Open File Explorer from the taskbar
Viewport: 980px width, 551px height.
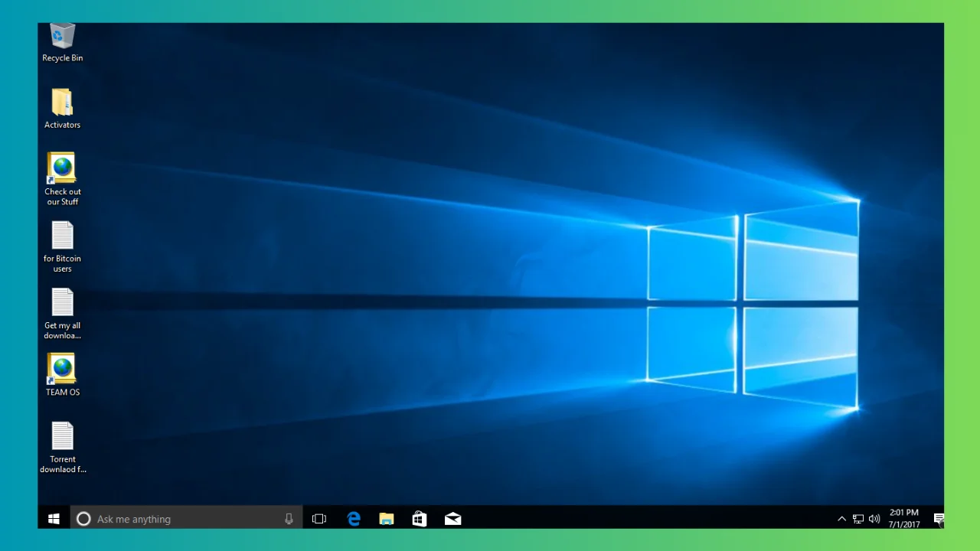[x=387, y=519]
